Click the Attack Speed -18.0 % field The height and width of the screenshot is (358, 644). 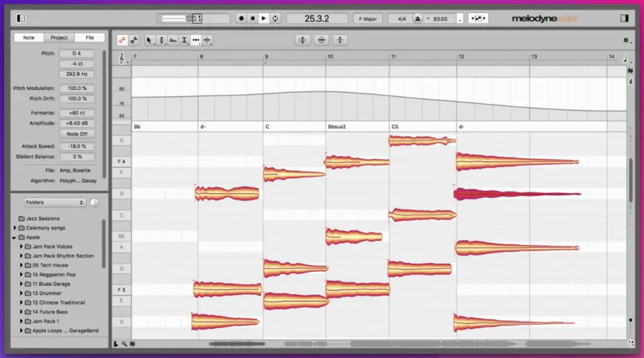pyautogui.click(x=77, y=146)
